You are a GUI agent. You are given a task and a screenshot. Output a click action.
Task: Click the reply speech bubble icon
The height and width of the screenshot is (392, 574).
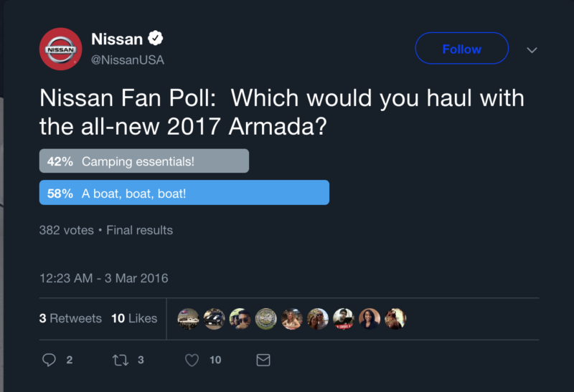pos(49,360)
